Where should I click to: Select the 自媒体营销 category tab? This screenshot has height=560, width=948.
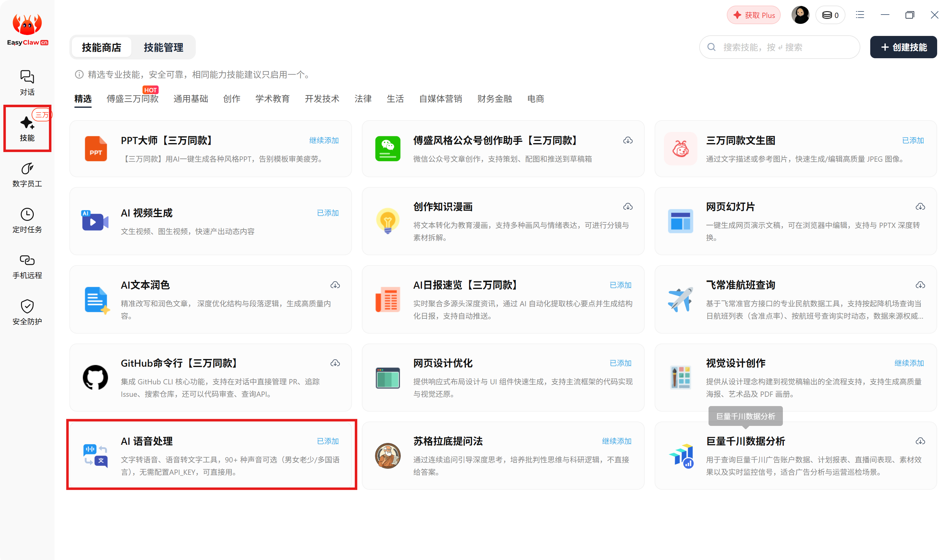click(441, 99)
